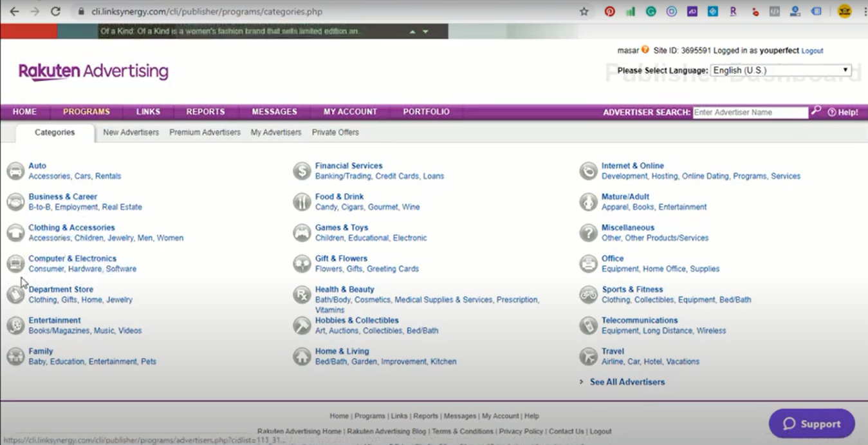Viewport: 868px width, 445px height.
Task: Open the HOME menu item
Action: [x=25, y=111]
